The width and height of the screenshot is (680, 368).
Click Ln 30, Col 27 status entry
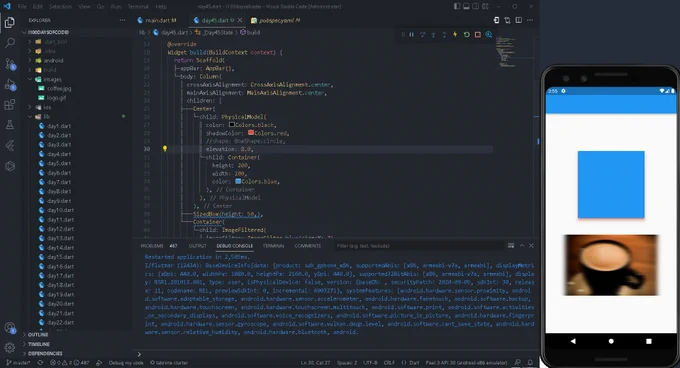coord(315,362)
